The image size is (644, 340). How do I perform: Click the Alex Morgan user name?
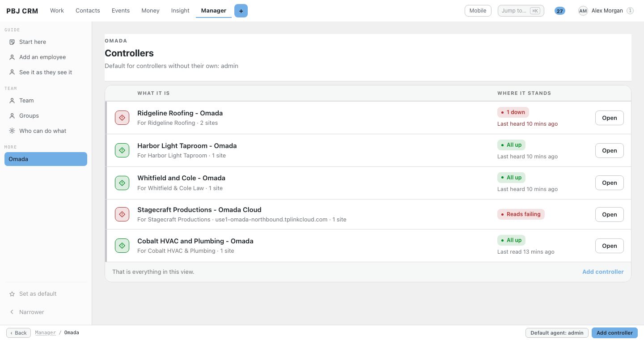[x=607, y=11]
